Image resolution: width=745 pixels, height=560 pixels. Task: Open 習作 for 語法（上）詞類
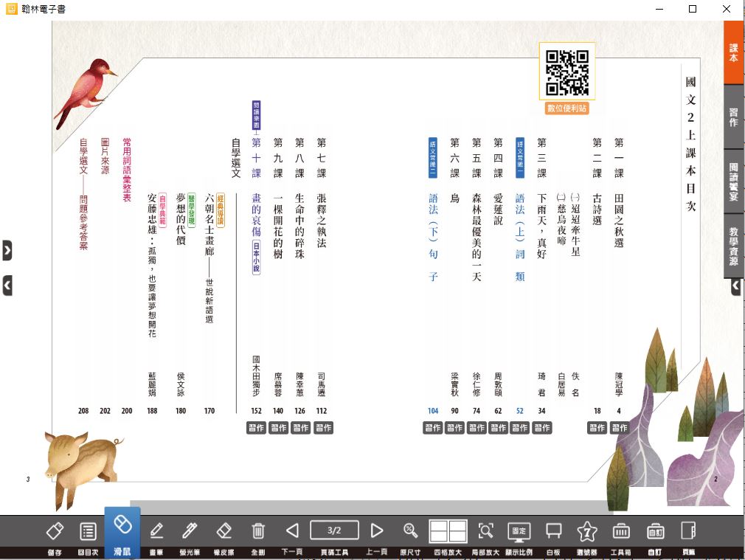(x=520, y=428)
